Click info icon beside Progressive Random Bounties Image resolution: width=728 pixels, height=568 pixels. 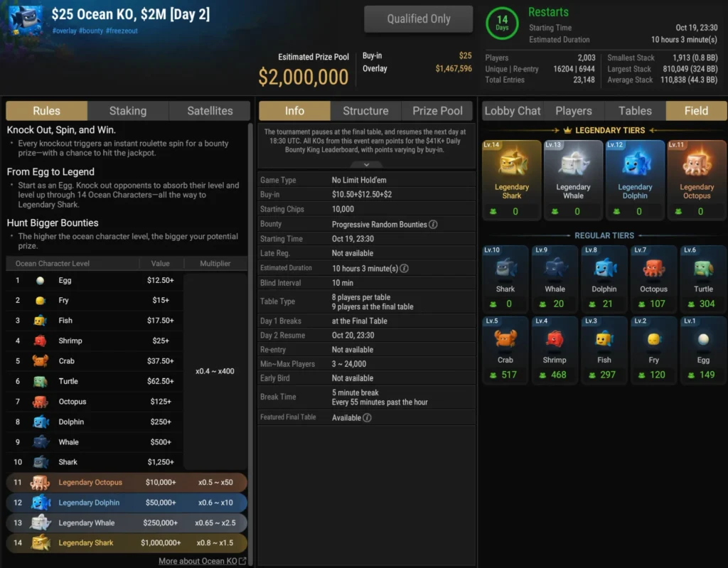point(433,225)
